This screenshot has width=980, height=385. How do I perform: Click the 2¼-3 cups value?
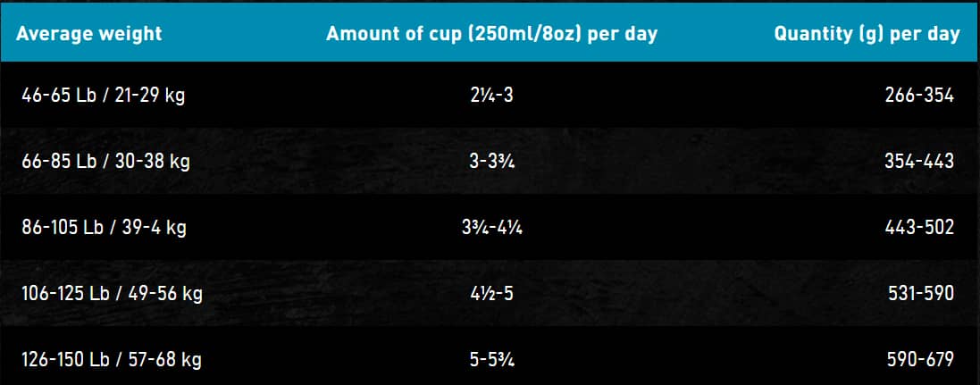pyautogui.click(x=491, y=95)
